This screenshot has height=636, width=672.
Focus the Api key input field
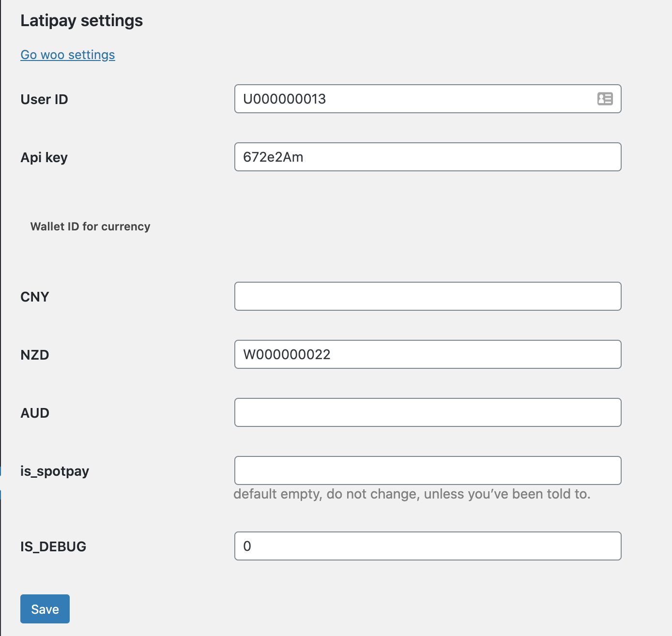(x=428, y=157)
